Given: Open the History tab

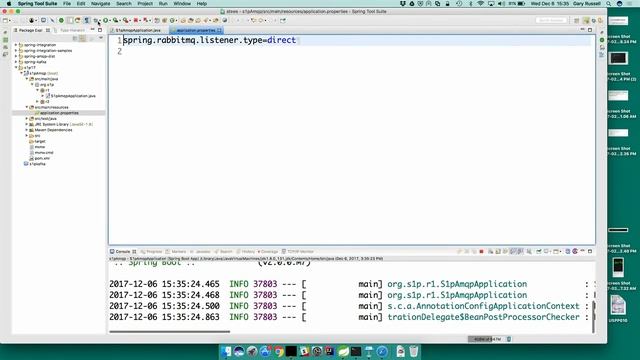Looking at the screenshot, I should (247, 251).
